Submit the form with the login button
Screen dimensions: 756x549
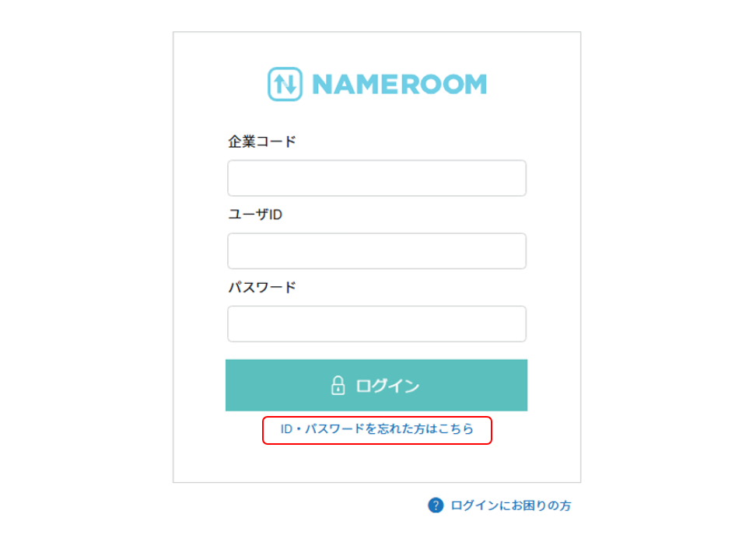pos(376,385)
